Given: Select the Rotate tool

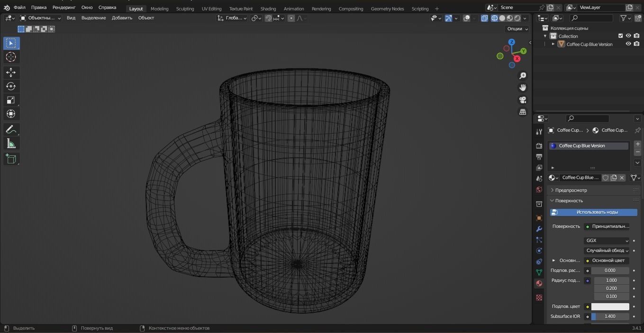Looking at the screenshot, I should [x=11, y=86].
